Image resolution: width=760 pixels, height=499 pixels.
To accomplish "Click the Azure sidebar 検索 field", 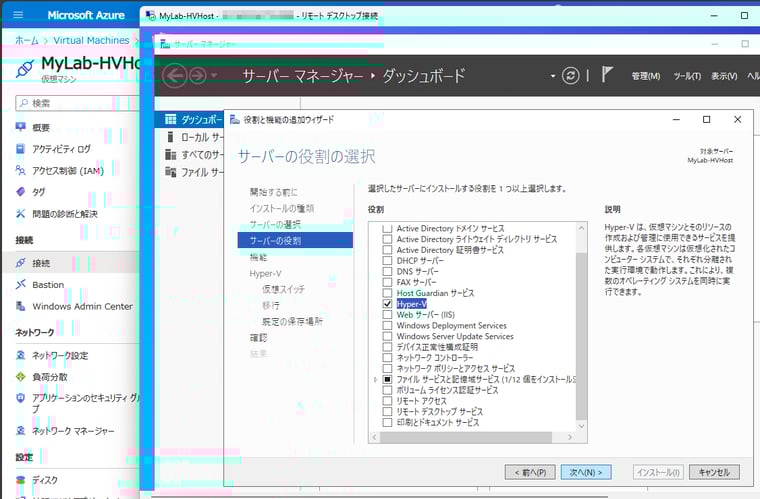I will coord(78,103).
